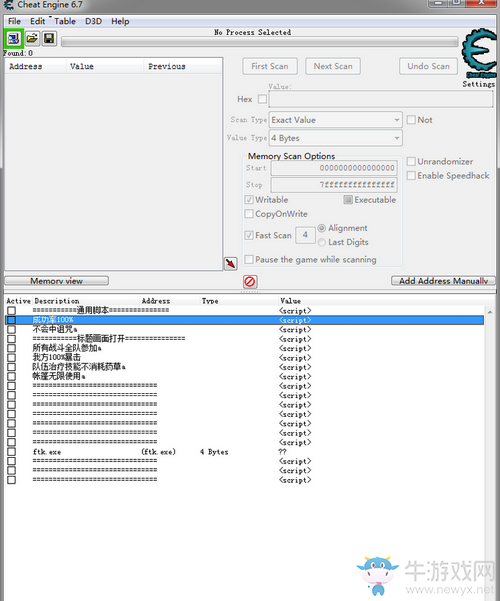
Task: Click the 4 Bytes type of ftk.exe
Action: click(214, 452)
